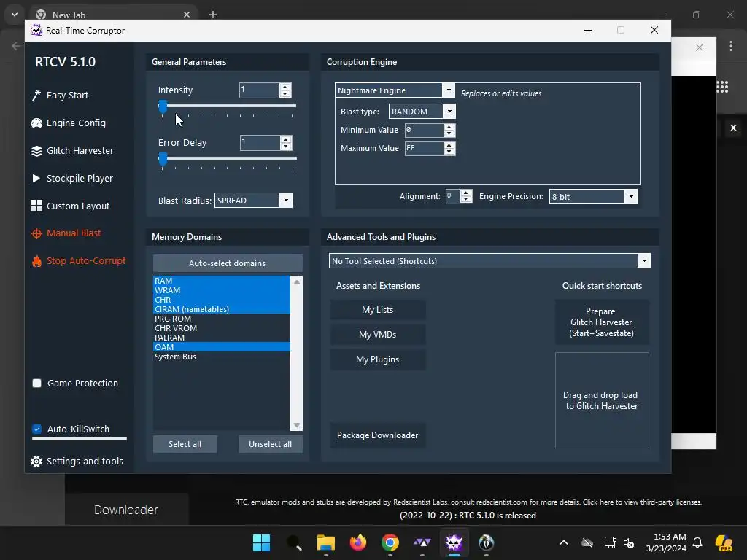The image size is (747, 560).
Task: Open Blast Radius SPREAD dropdown
Action: click(286, 201)
